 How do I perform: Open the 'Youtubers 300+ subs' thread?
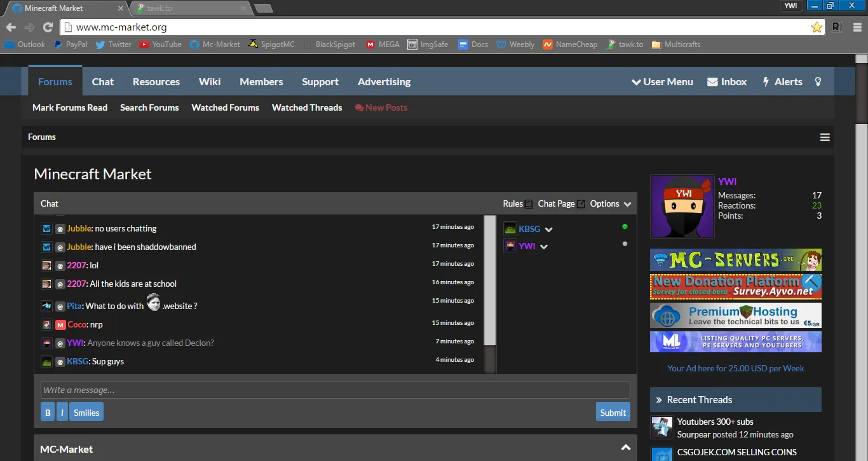coord(715,422)
